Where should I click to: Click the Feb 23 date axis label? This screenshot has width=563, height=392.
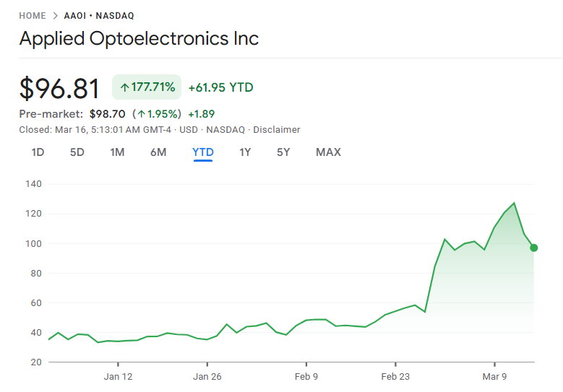coord(395,376)
